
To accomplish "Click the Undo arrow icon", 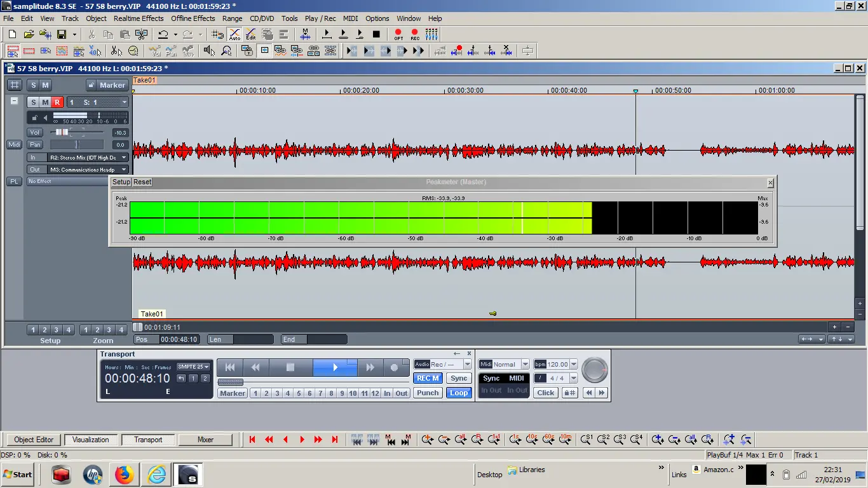I will [x=163, y=34].
